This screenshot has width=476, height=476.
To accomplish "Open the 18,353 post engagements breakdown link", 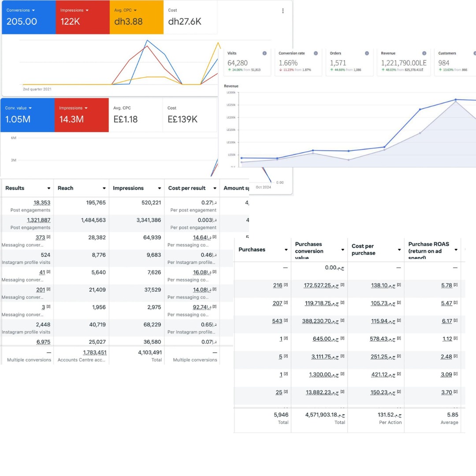I will tap(43, 203).
